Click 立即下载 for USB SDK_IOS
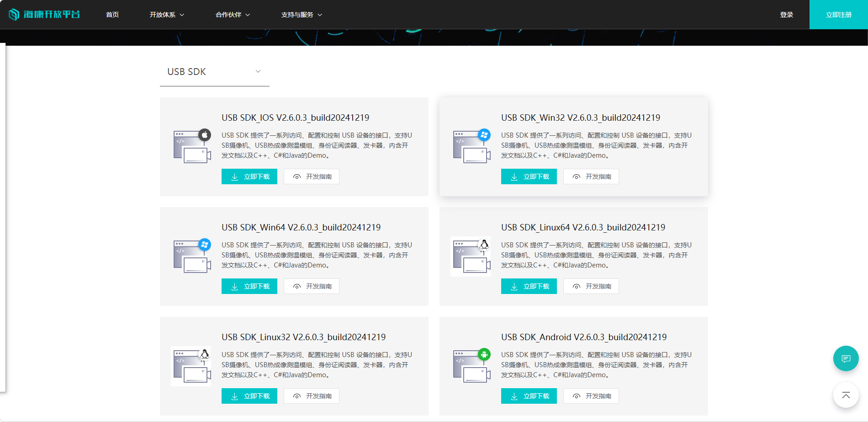The height and width of the screenshot is (422, 868). pos(249,176)
